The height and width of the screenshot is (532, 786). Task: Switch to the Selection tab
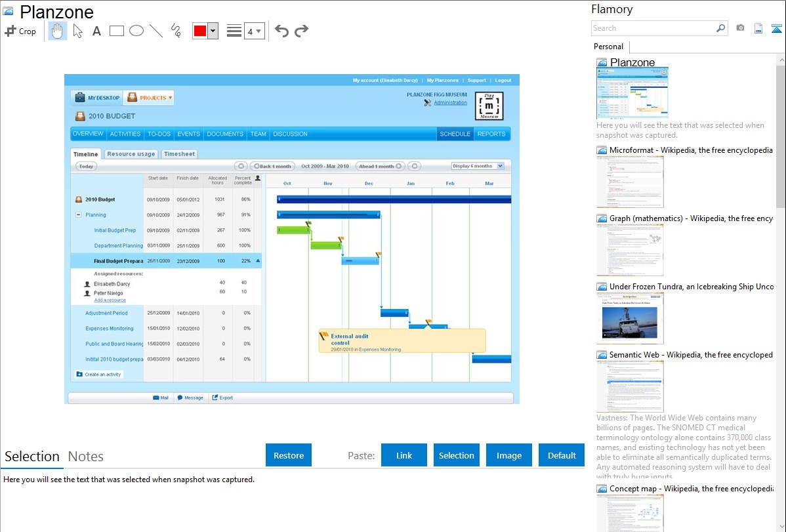tap(32, 457)
